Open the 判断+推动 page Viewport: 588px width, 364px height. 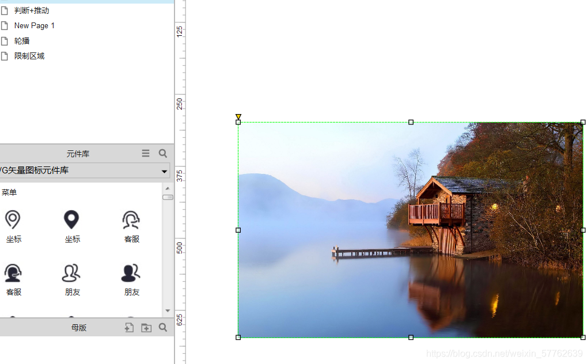click(32, 10)
